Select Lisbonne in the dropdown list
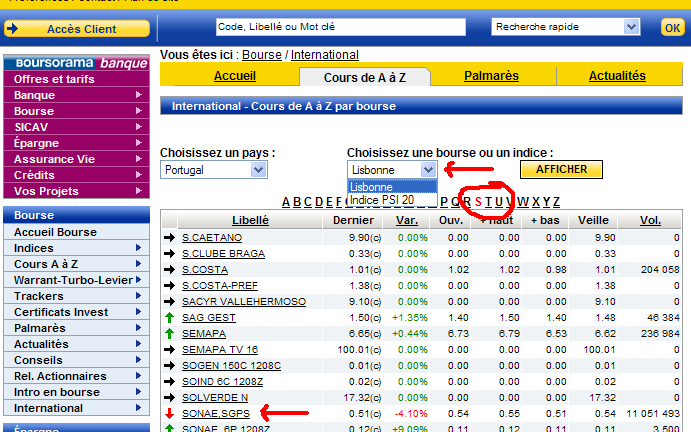The height and width of the screenshot is (432, 691). pyautogui.click(x=392, y=187)
